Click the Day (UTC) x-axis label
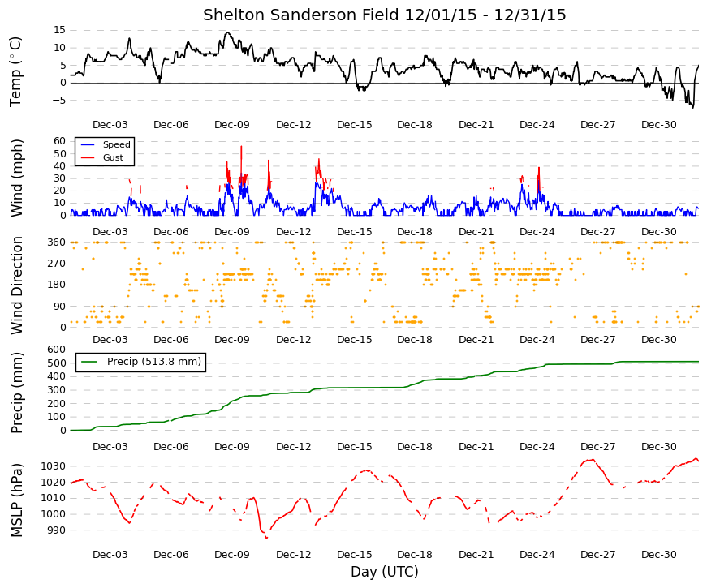This screenshot has height=588, width=707. click(384, 572)
